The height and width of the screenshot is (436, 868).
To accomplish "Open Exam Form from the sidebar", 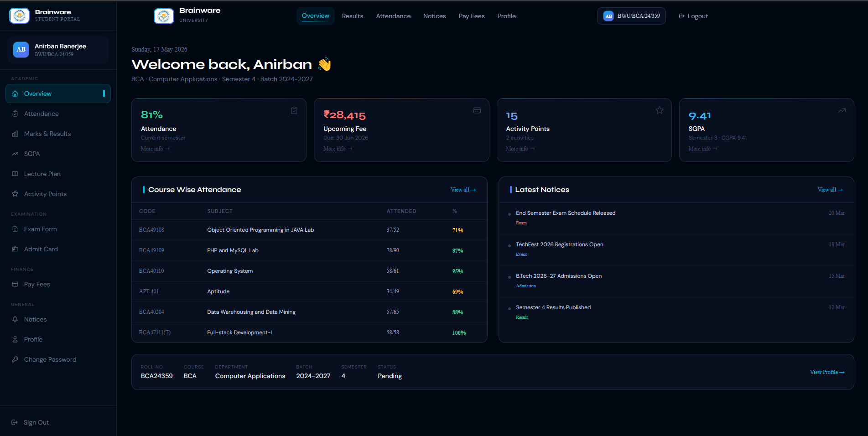I will coord(58,229).
